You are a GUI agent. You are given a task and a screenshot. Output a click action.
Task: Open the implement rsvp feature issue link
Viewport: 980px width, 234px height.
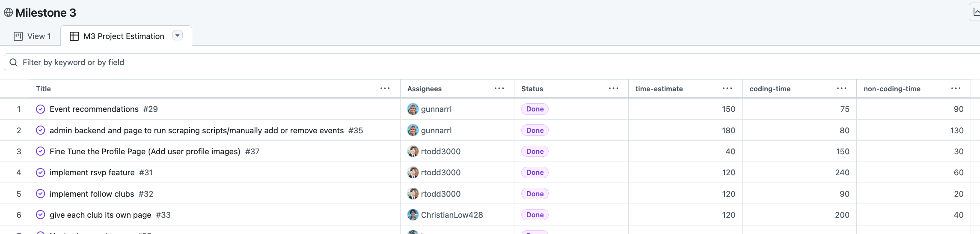92,173
